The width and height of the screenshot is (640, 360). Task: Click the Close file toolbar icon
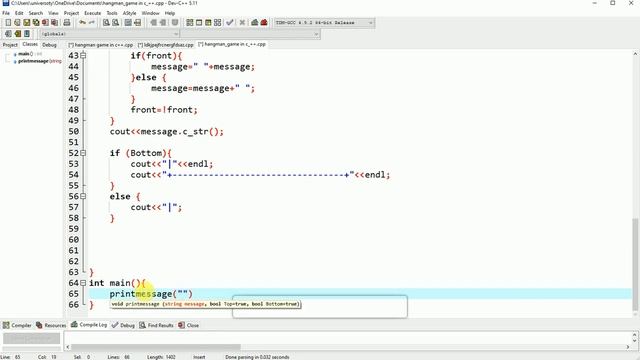45,23
